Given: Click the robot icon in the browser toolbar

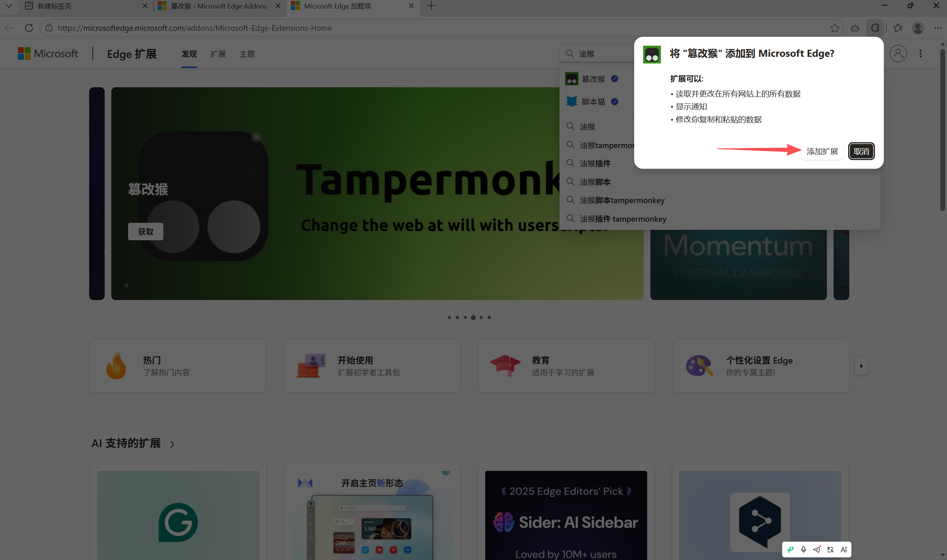Looking at the screenshot, I should [x=854, y=28].
